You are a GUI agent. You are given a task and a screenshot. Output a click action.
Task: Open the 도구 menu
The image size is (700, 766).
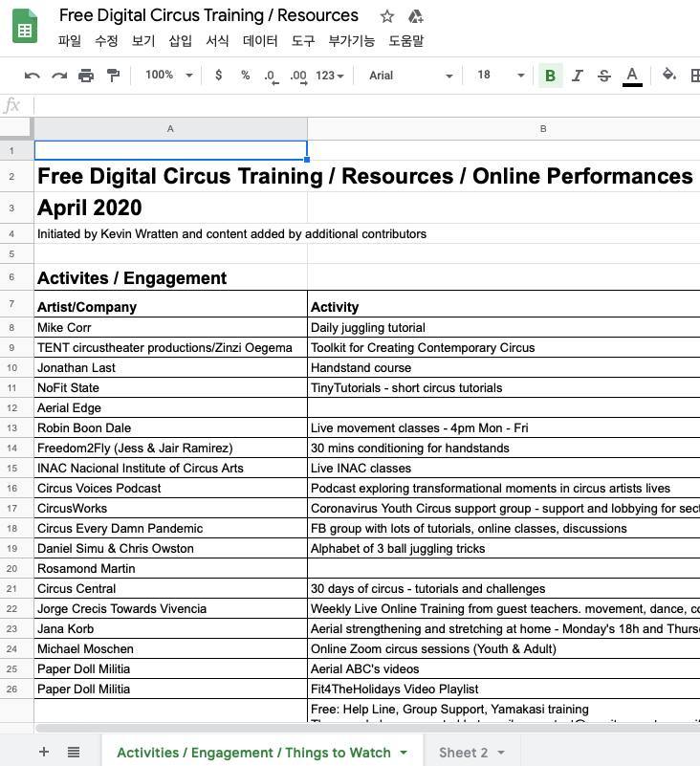click(x=303, y=40)
